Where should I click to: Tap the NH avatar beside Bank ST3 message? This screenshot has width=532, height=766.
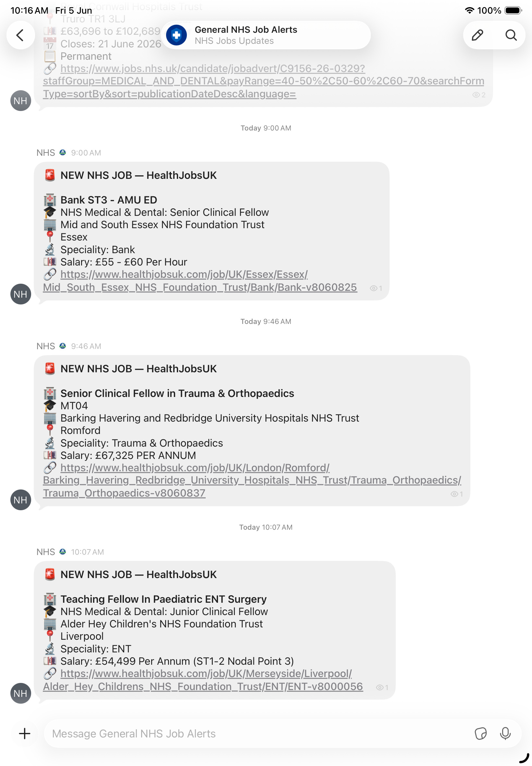21,294
